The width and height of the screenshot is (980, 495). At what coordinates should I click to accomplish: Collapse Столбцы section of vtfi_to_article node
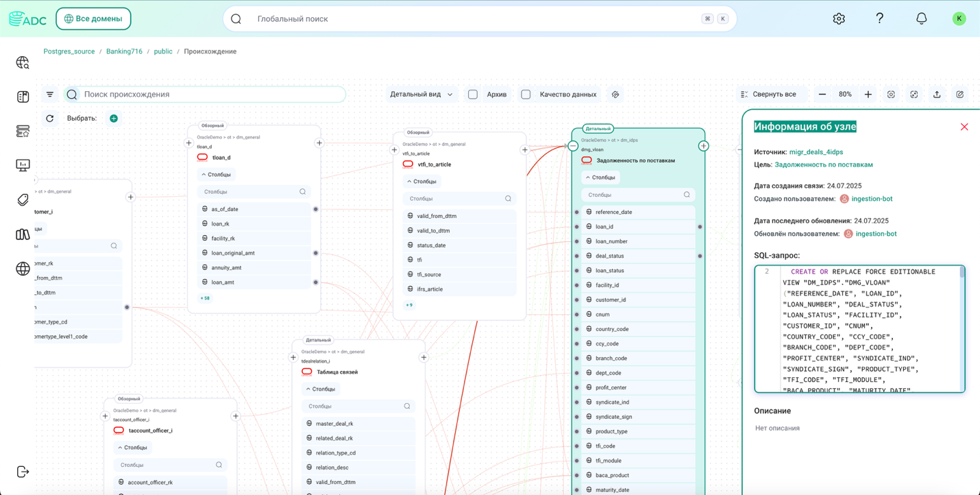click(421, 182)
